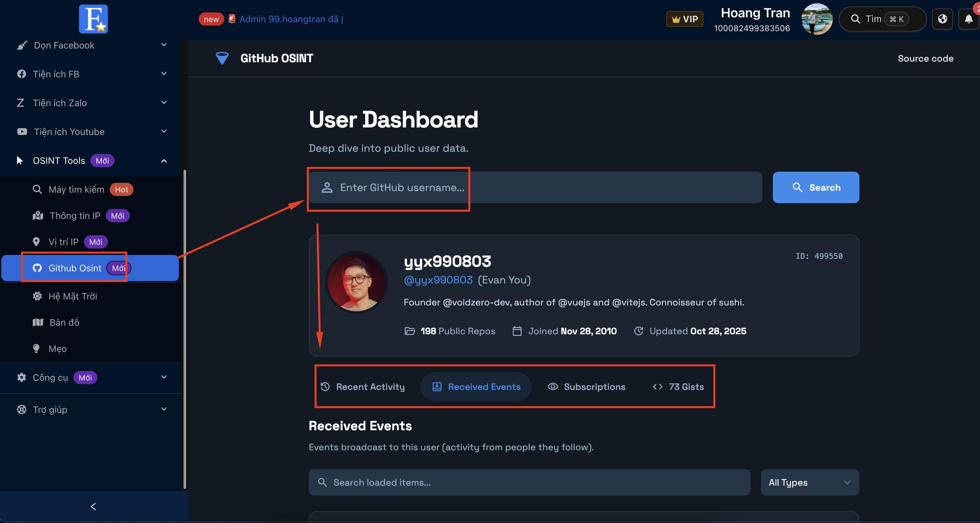Switch to the Subscriptions tab
The height and width of the screenshot is (523, 980).
click(586, 387)
